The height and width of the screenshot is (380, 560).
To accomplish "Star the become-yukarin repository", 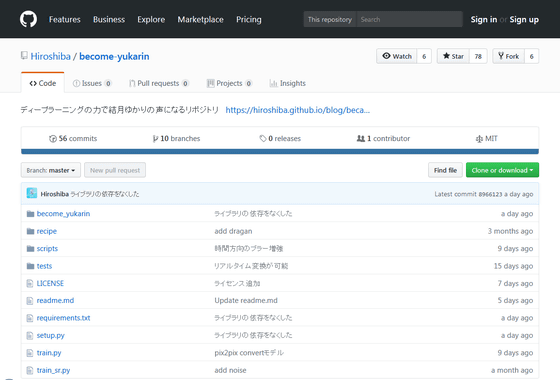I will 453,56.
